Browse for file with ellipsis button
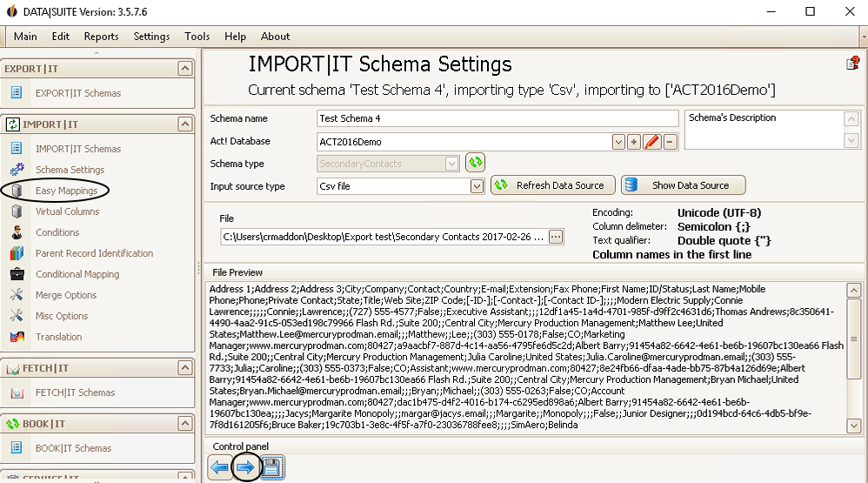This screenshot has height=483, width=868. (x=555, y=237)
